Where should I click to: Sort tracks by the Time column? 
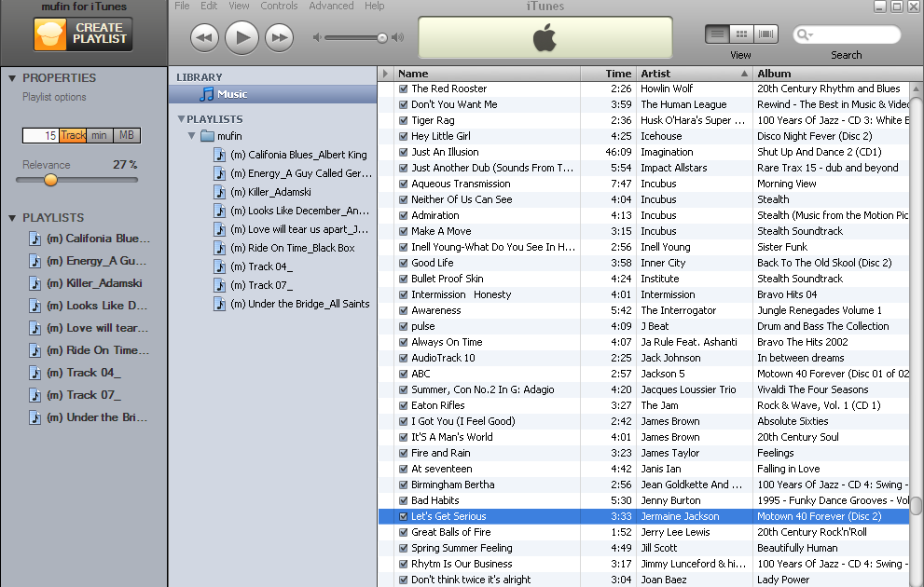click(x=608, y=74)
